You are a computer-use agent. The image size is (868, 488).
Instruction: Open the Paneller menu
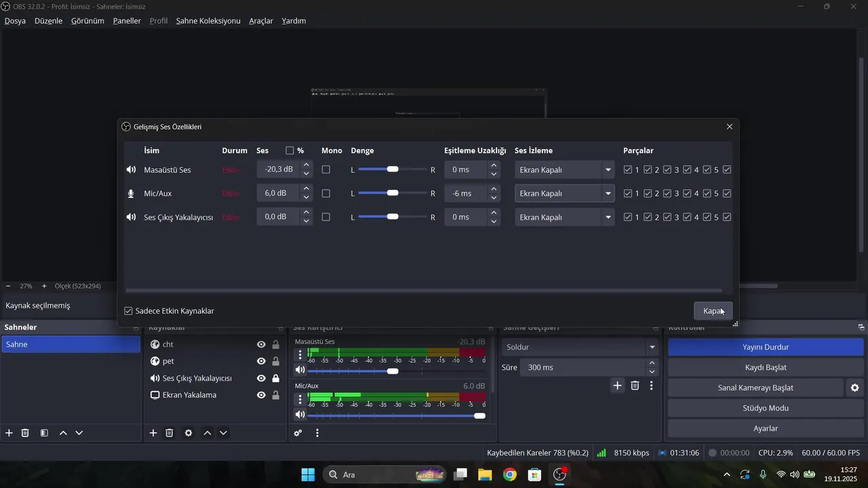(127, 21)
